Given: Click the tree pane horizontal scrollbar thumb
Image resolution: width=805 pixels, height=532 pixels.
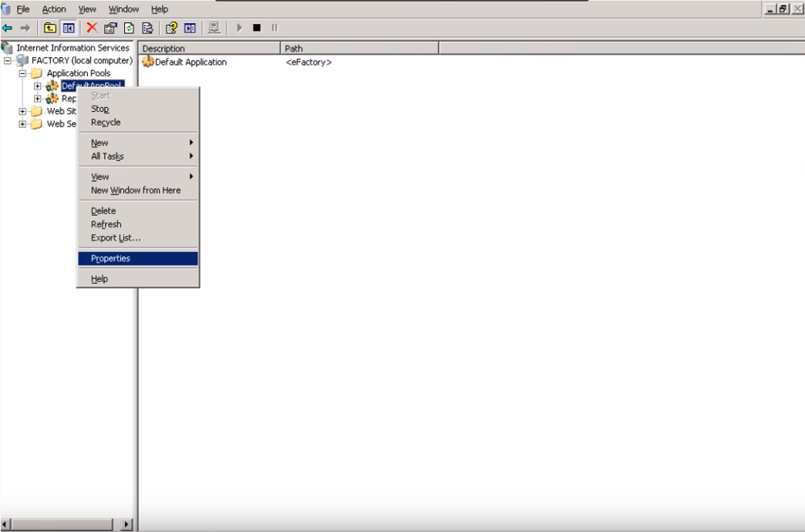Looking at the screenshot, I should (x=62, y=524).
